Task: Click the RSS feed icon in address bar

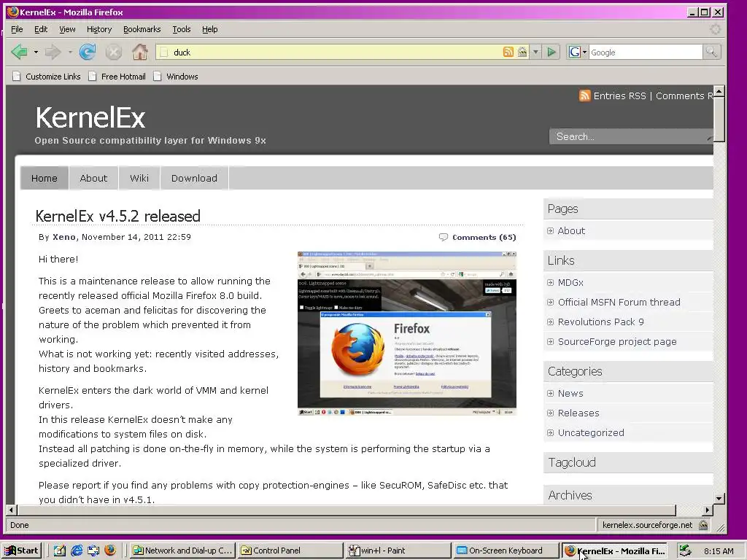Action: point(508,52)
